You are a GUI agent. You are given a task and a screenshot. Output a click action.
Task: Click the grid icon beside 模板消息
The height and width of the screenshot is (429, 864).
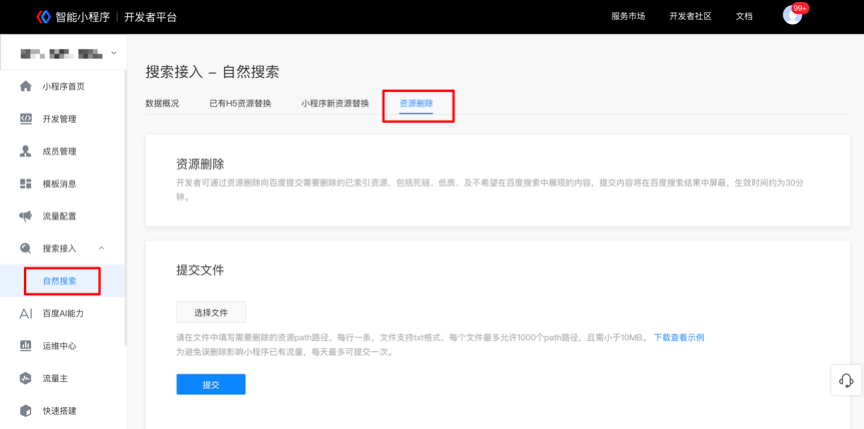25,183
